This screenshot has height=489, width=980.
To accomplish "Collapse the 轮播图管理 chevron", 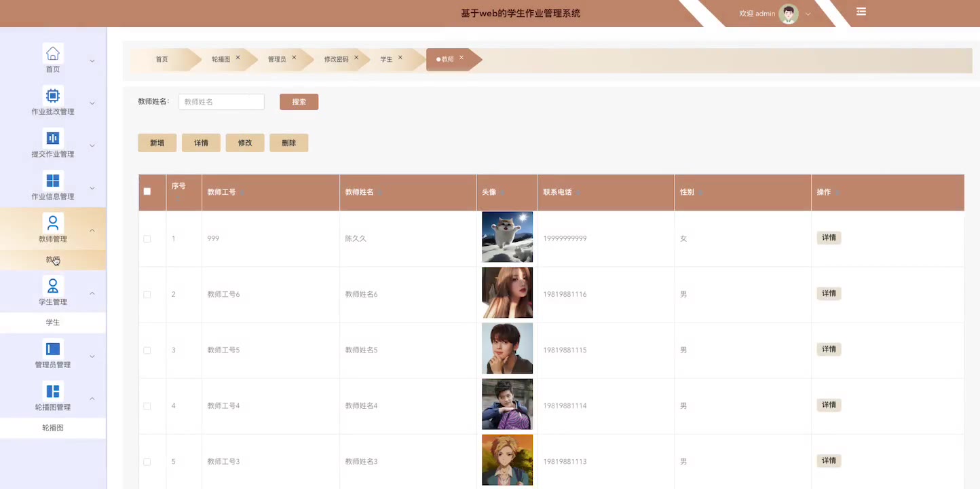I will [92, 399].
